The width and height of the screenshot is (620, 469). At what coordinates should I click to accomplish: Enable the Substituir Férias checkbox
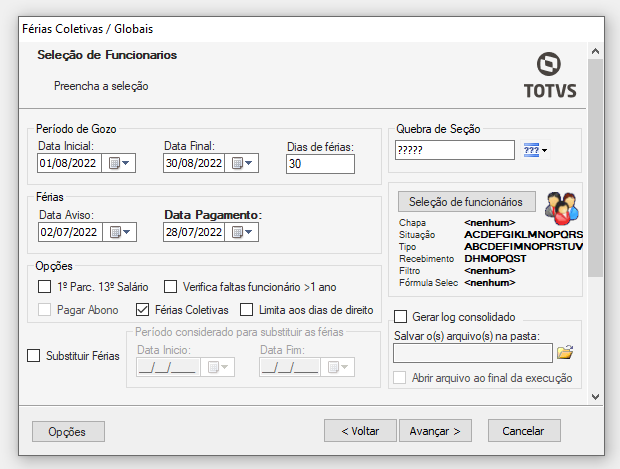point(34,356)
